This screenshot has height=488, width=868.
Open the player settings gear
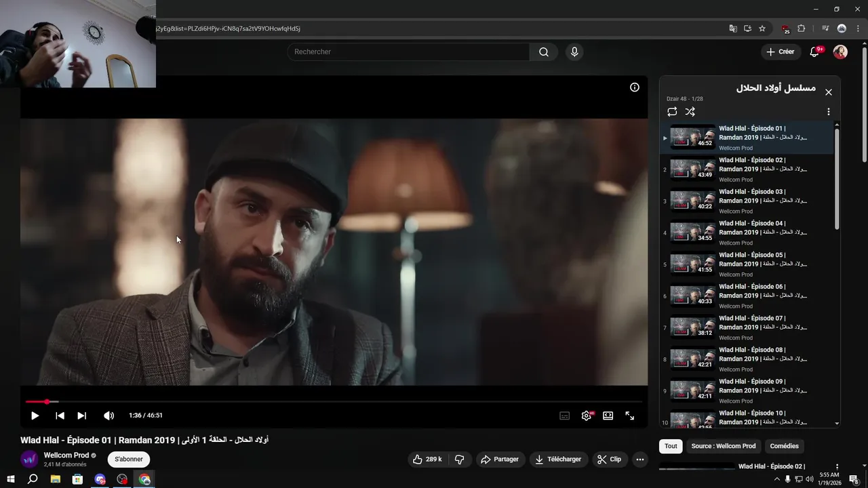(587, 415)
